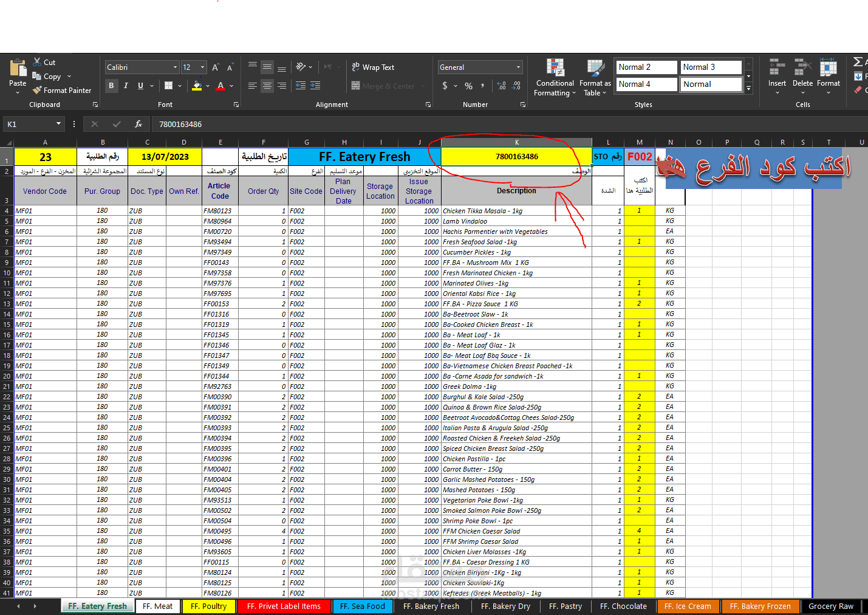Apply the Normal 3 cell style
Screen dimensions: 868x615
(x=711, y=67)
